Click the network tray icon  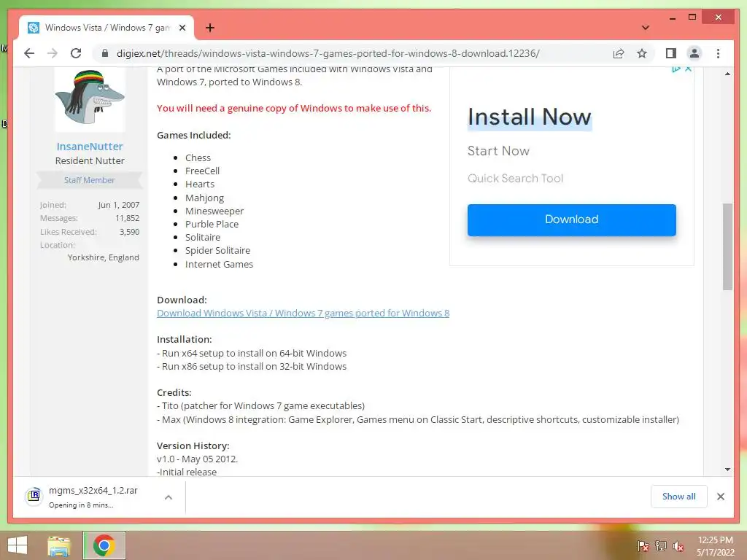(660, 546)
